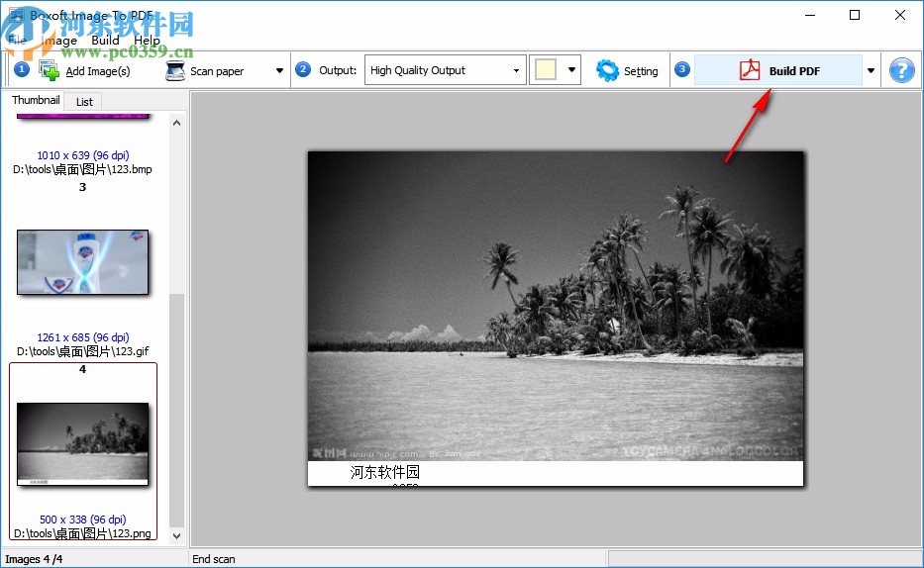This screenshot has width=924, height=568.
Task: Switch to the List tab
Action: coord(84,102)
